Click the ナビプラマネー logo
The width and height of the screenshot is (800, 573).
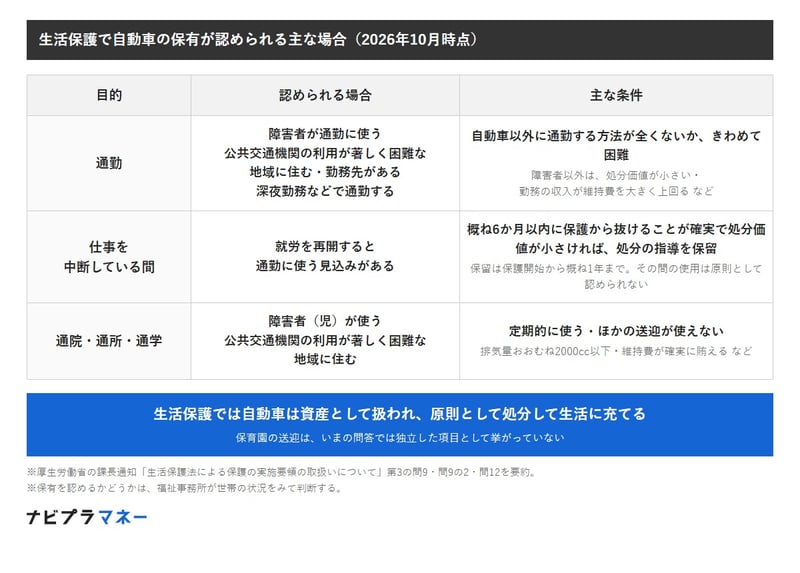point(87,517)
